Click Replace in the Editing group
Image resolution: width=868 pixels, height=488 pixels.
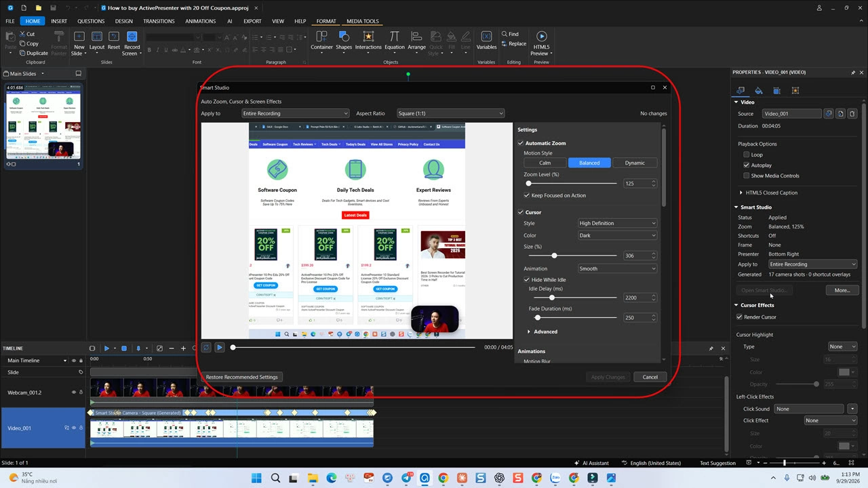tap(513, 43)
